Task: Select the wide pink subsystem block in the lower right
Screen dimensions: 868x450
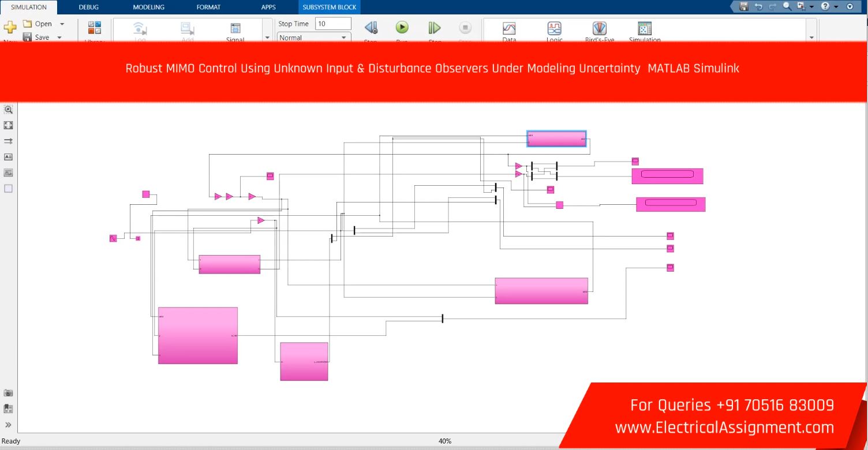Action: pos(541,291)
